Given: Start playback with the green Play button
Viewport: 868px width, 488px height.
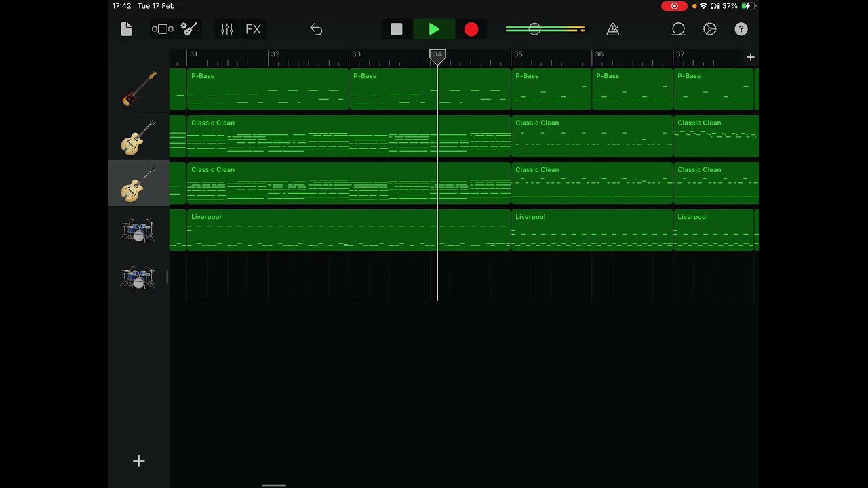Looking at the screenshot, I should [434, 29].
